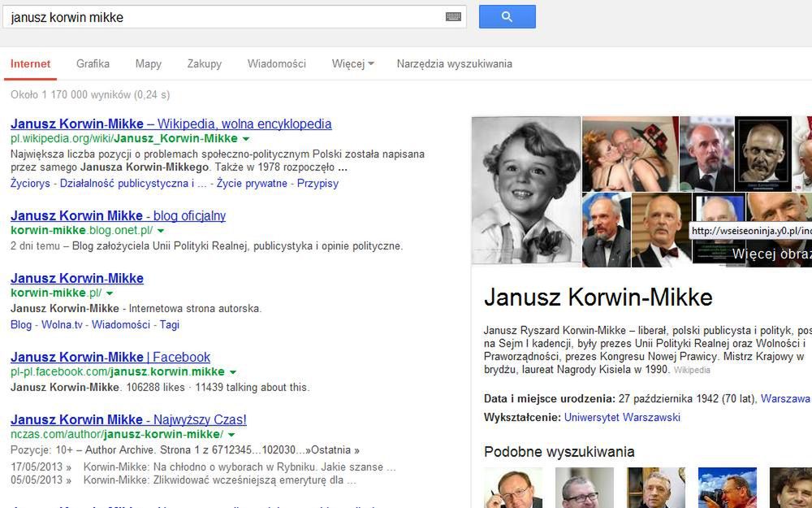812x508 pixels.
Task: Click the Janusz Korwin-Mikke knowledge panel heading
Action: pyautogui.click(x=598, y=297)
